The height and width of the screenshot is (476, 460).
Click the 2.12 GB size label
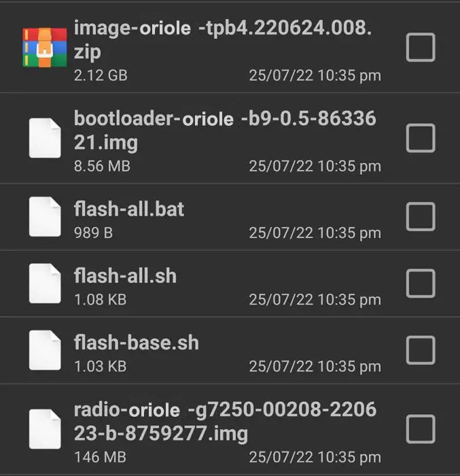click(101, 75)
